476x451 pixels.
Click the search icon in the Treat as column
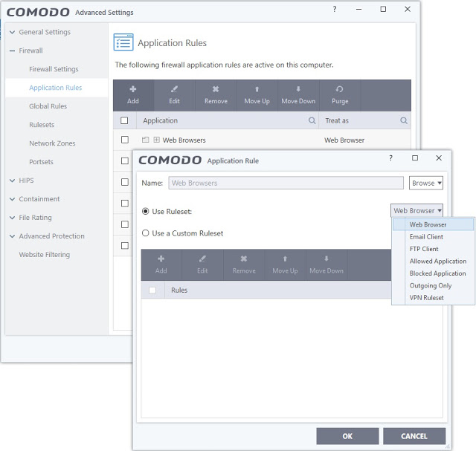click(x=403, y=120)
